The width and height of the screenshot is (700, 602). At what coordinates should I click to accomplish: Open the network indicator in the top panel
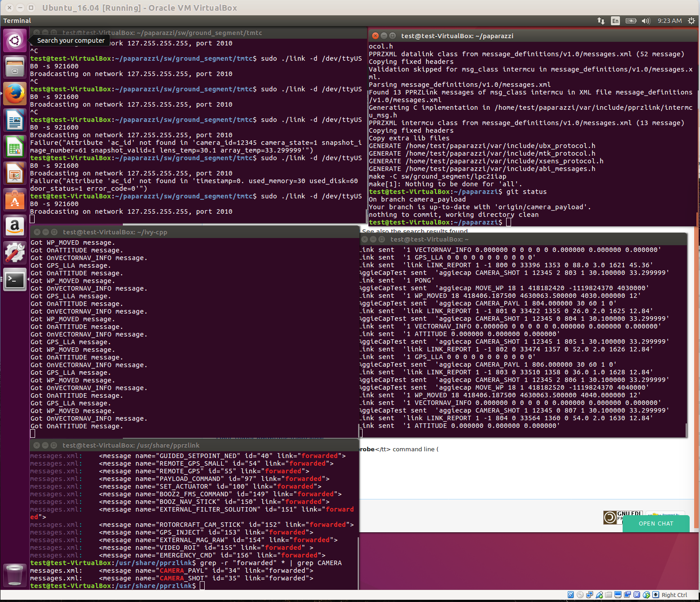tap(601, 21)
